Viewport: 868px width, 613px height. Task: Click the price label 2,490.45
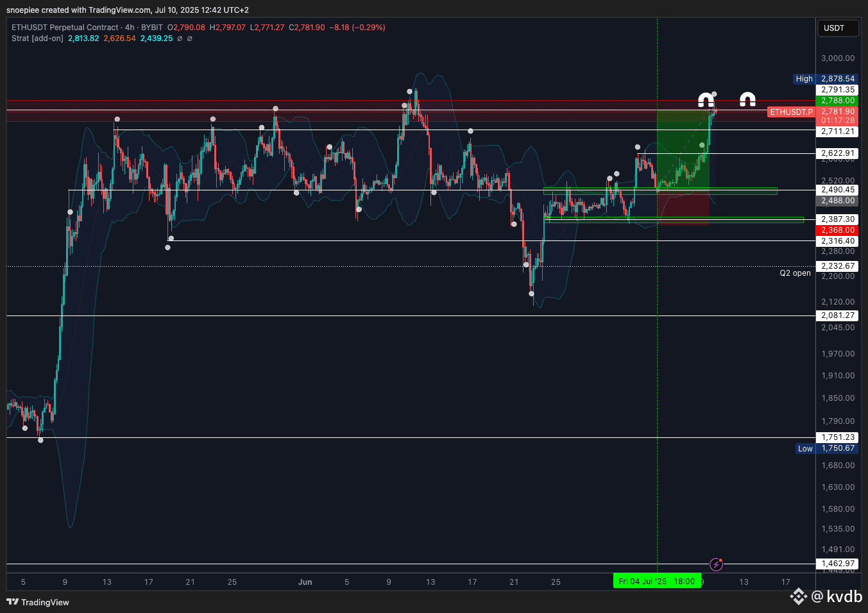[838, 190]
